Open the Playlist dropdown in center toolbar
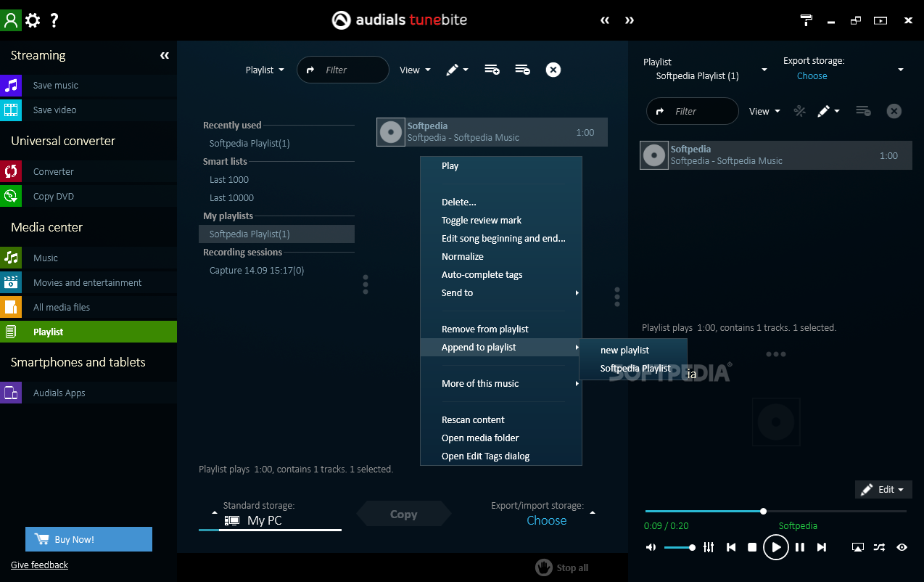The height and width of the screenshot is (582, 924). (265, 70)
